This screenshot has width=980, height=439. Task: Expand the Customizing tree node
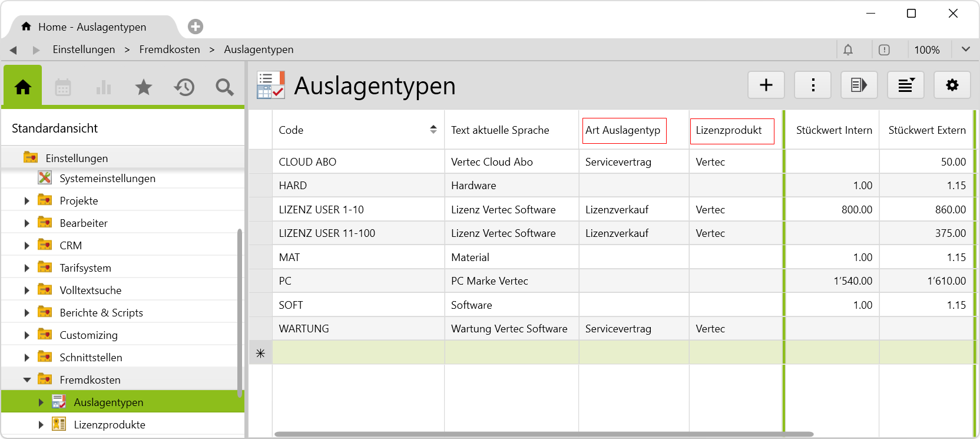point(27,335)
